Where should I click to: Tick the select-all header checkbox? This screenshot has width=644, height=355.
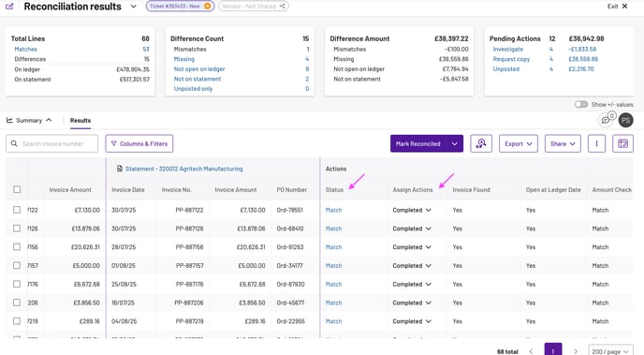[17, 189]
